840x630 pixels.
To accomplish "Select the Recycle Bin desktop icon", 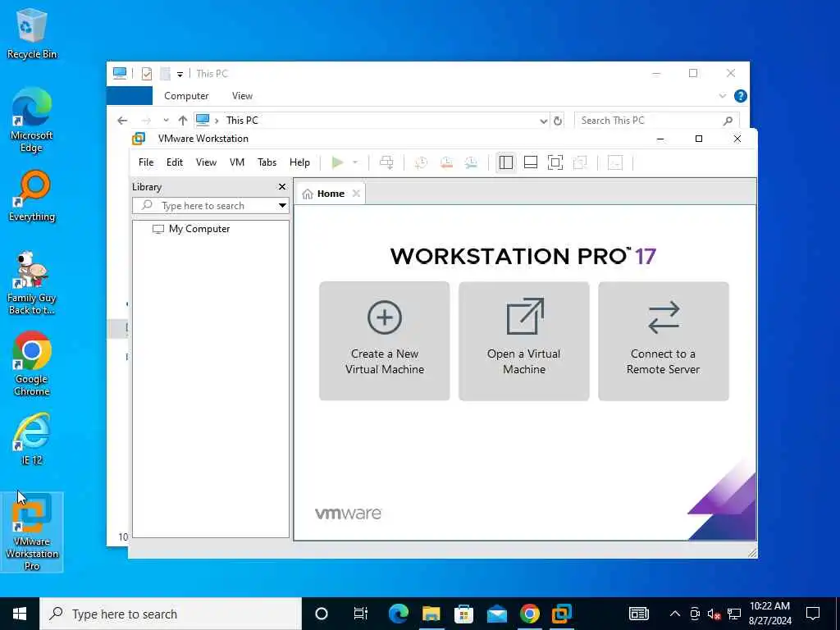I will click(32, 34).
